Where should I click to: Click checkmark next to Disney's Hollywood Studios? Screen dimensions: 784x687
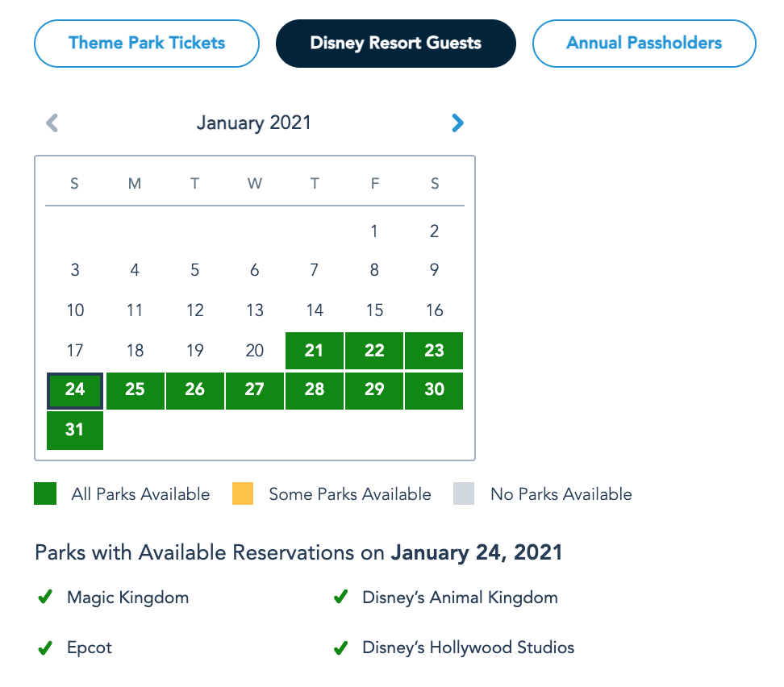pyautogui.click(x=340, y=647)
